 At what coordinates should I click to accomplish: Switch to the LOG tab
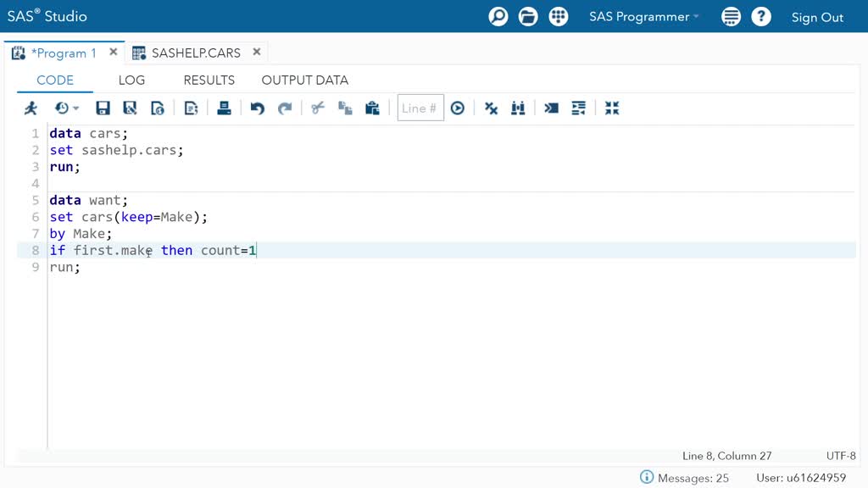click(x=131, y=80)
